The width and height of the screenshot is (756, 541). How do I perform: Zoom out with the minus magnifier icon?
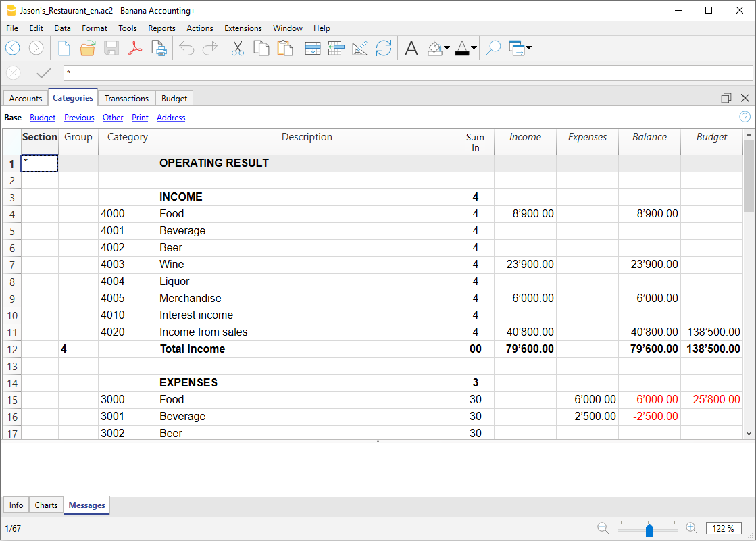(x=603, y=528)
